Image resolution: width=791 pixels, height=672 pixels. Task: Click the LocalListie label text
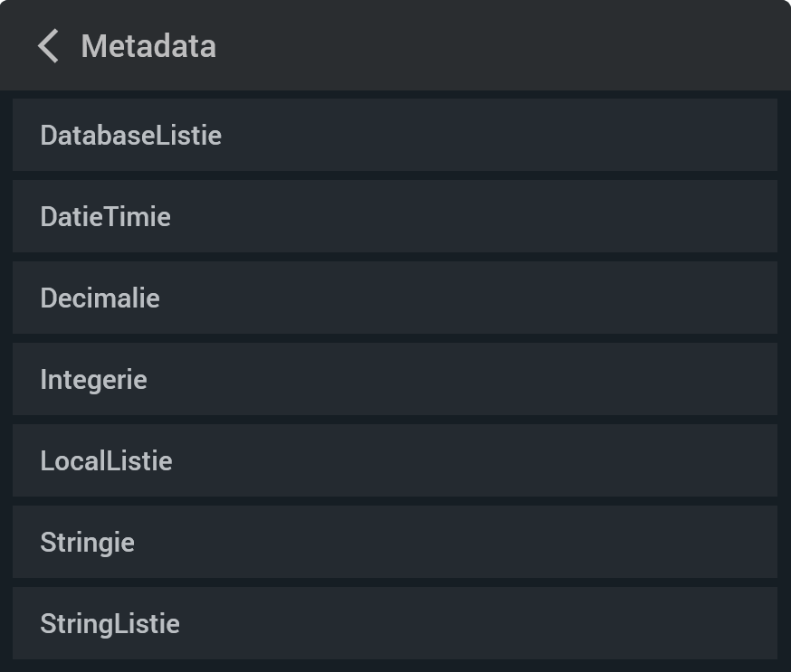(106, 461)
